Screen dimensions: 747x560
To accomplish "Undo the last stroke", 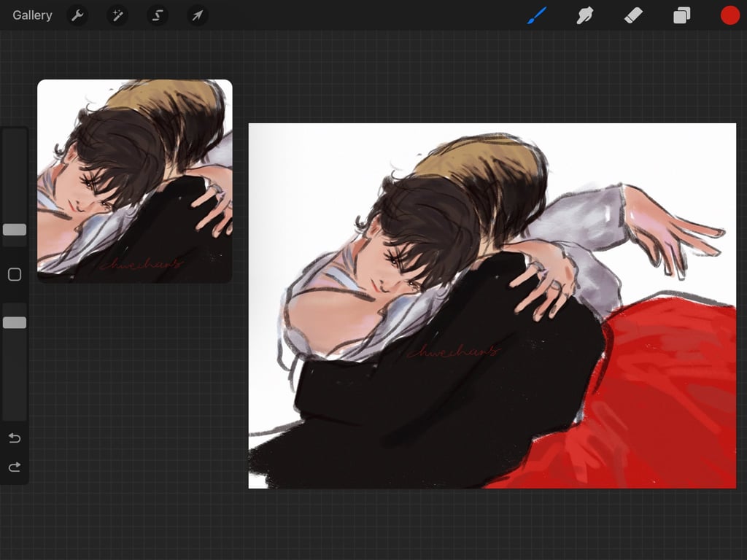I will point(15,437).
